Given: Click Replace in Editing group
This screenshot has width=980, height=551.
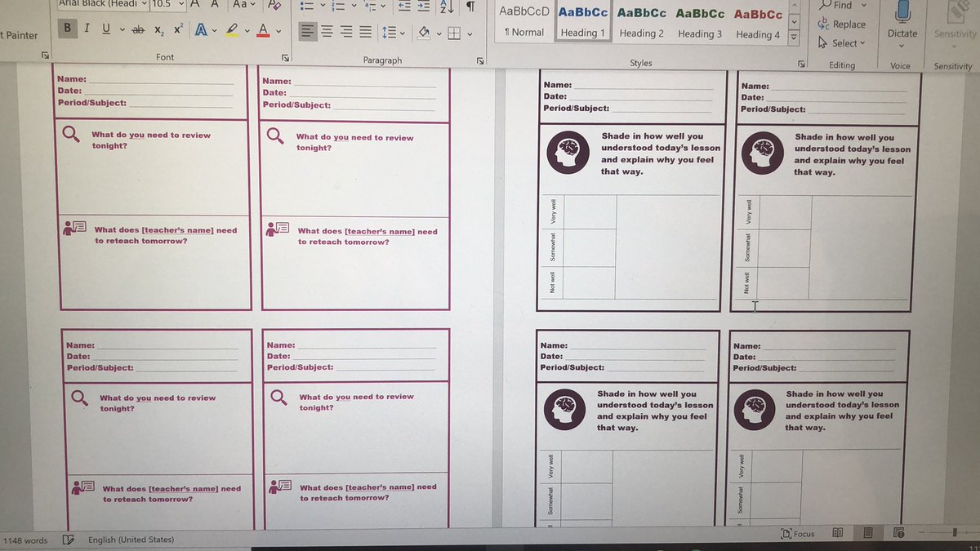Looking at the screenshot, I should [842, 24].
